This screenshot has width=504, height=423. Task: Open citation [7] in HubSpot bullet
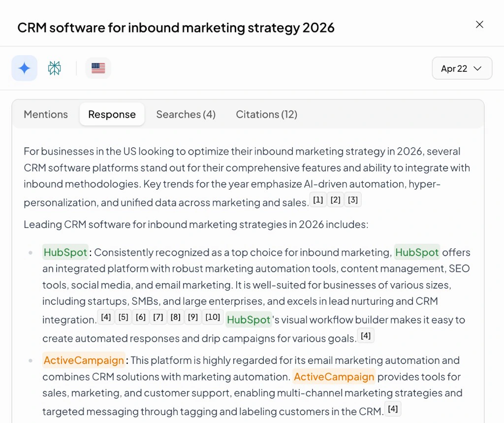coord(158,317)
